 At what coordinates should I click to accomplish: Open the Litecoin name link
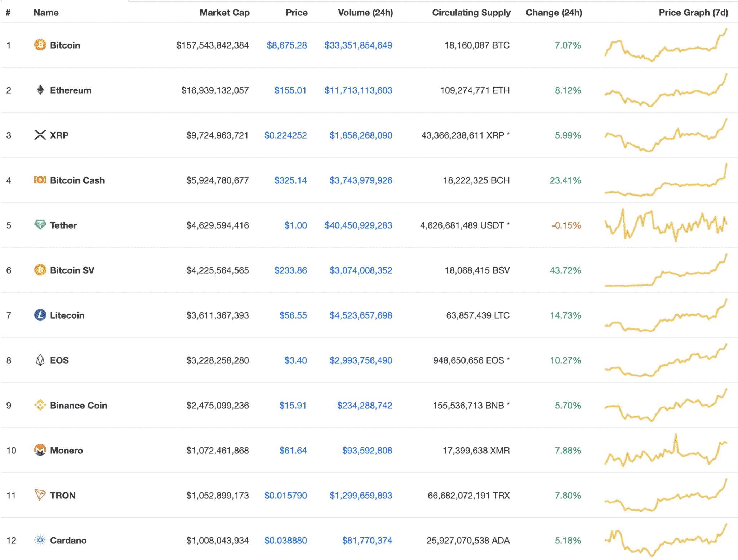point(67,315)
